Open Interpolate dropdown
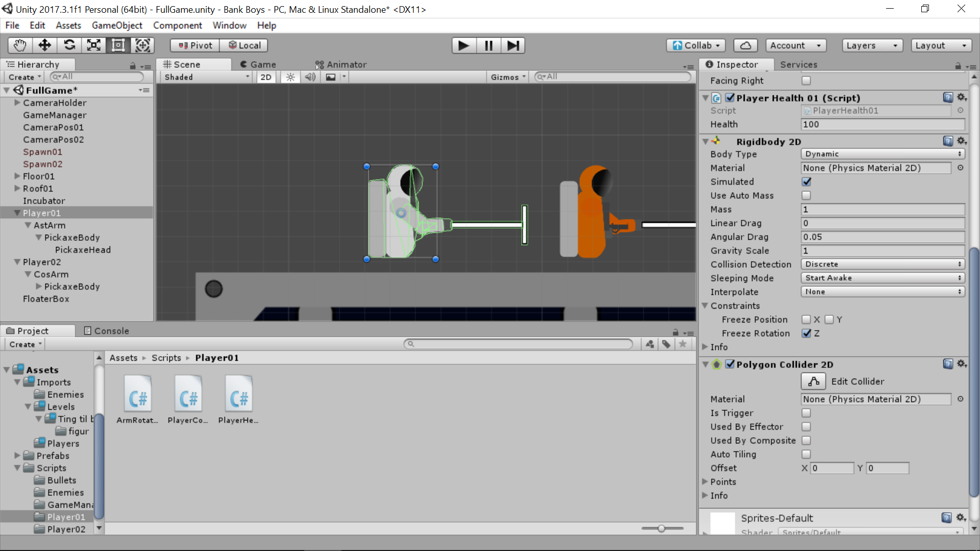Image resolution: width=980 pixels, height=551 pixels. point(883,292)
